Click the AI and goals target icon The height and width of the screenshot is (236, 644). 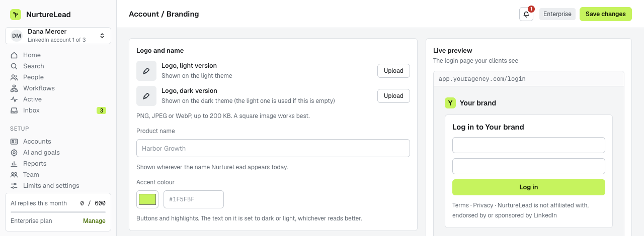pyautogui.click(x=14, y=153)
